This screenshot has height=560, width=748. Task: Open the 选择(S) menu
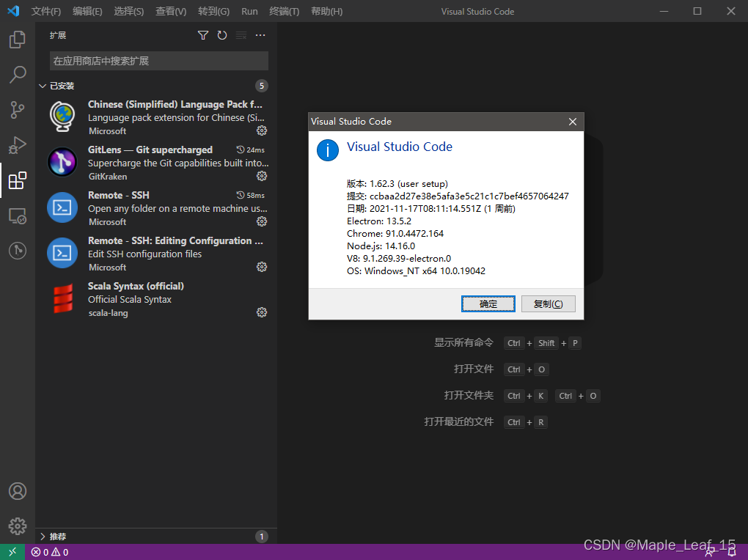click(x=129, y=12)
